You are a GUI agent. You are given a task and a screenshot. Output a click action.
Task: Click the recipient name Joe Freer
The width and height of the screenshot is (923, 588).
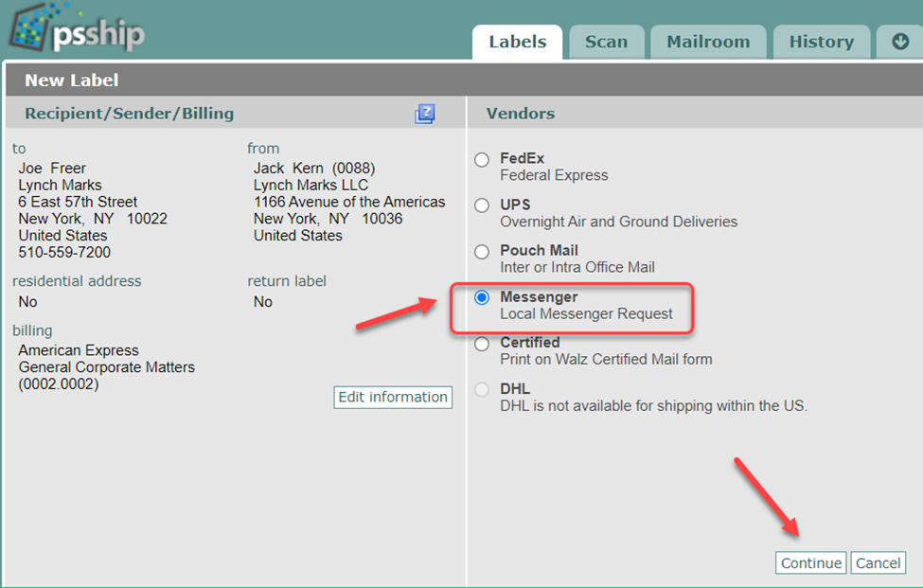52,169
